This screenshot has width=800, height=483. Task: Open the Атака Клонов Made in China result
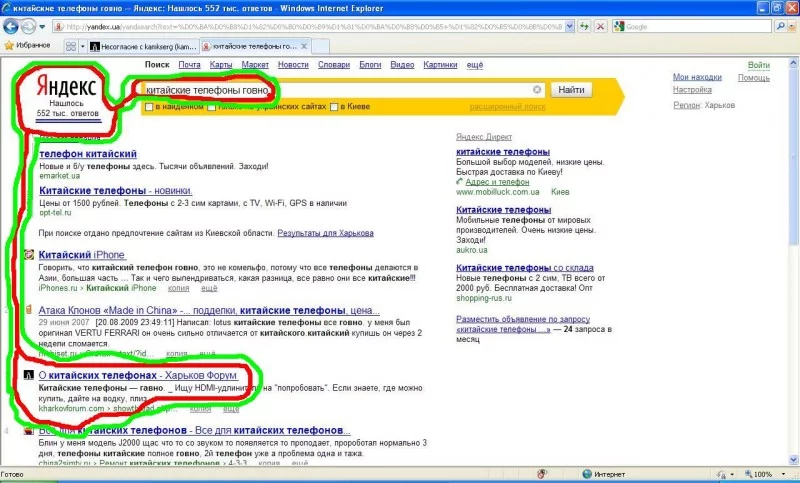pyautogui.click(x=209, y=311)
